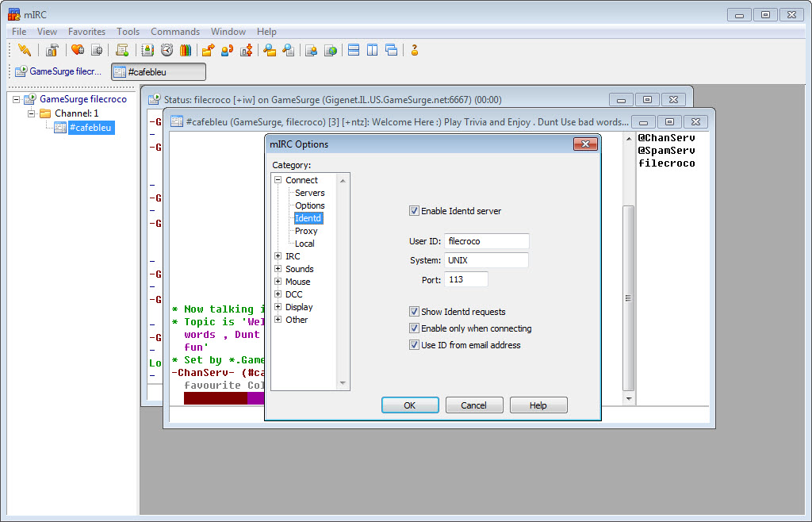Toggle Use ID from email address
Viewport: 812px width, 522px height.
coord(414,344)
